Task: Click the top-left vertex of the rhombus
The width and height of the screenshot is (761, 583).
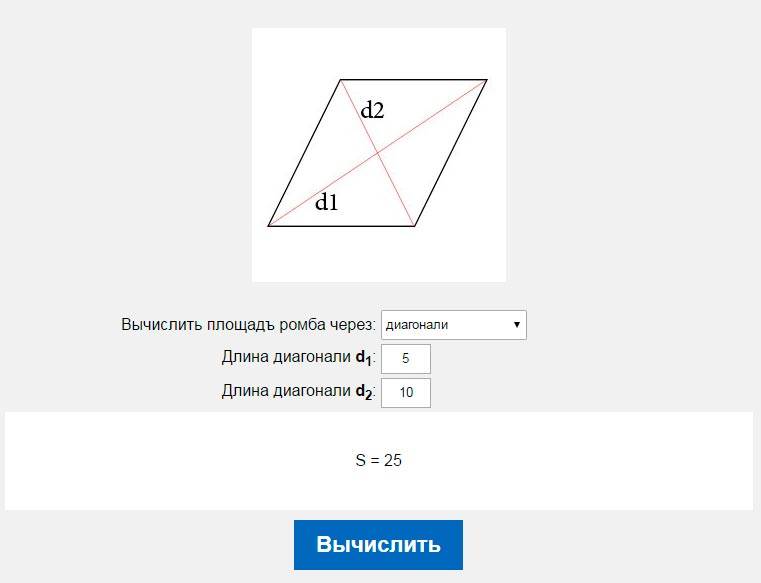Action: [341, 80]
